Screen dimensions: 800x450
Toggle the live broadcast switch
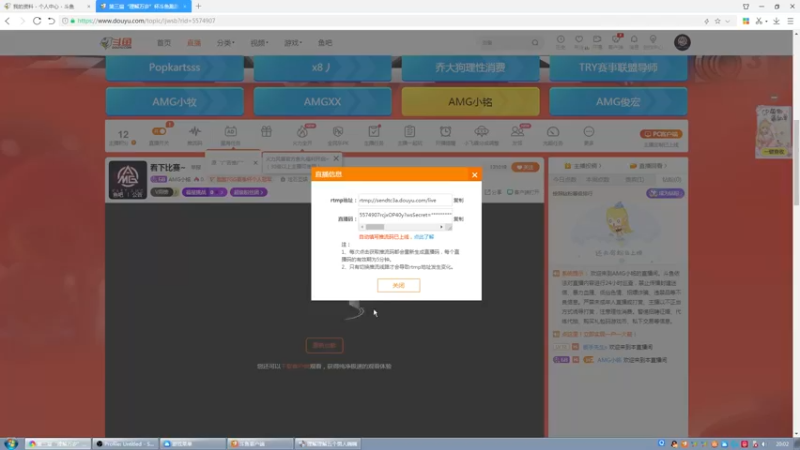pos(159,132)
